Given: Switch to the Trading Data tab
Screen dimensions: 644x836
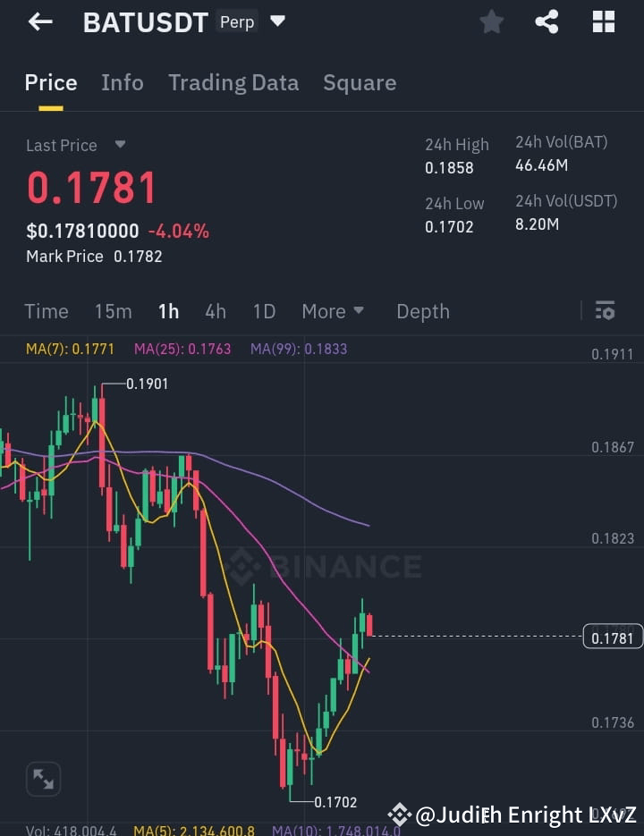Looking at the screenshot, I should (x=233, y=82).
